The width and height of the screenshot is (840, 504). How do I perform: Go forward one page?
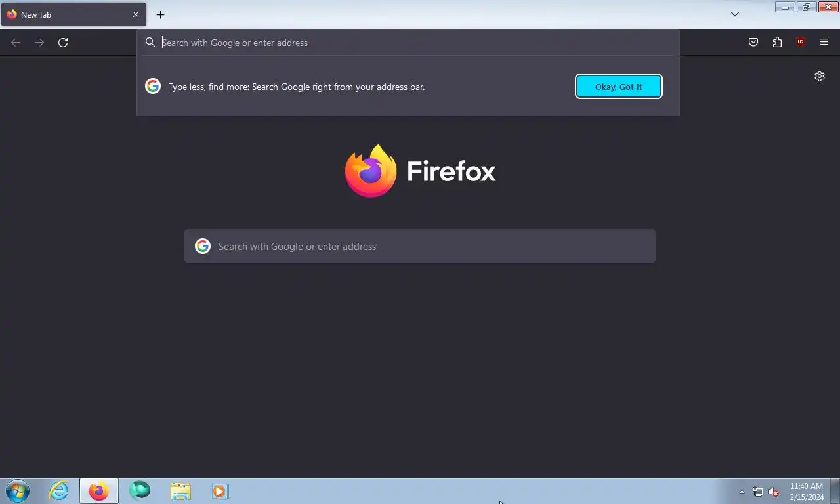[39, 43]
